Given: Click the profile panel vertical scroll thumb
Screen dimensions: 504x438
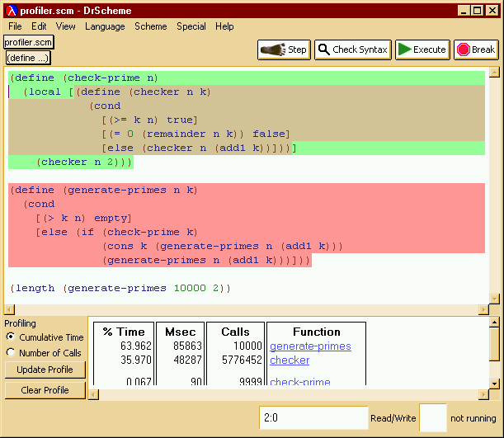Looking at the screenshot, I should point(494,344).
